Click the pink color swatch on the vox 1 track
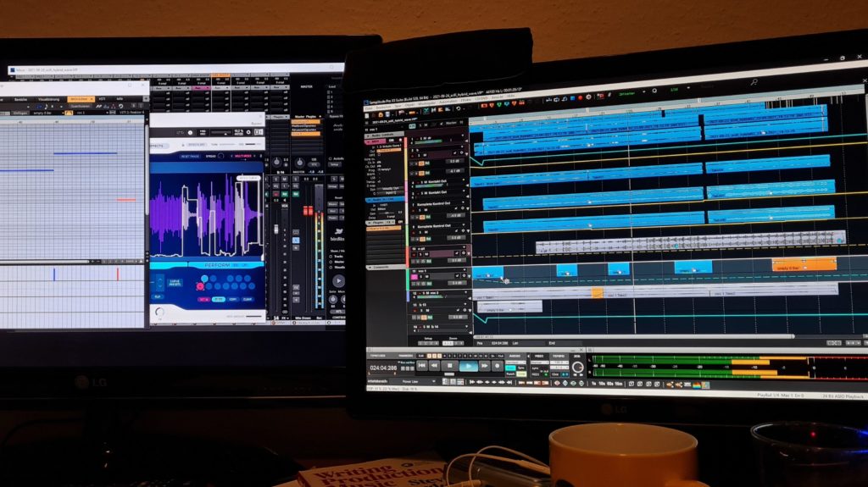 (x=414, y=277)
